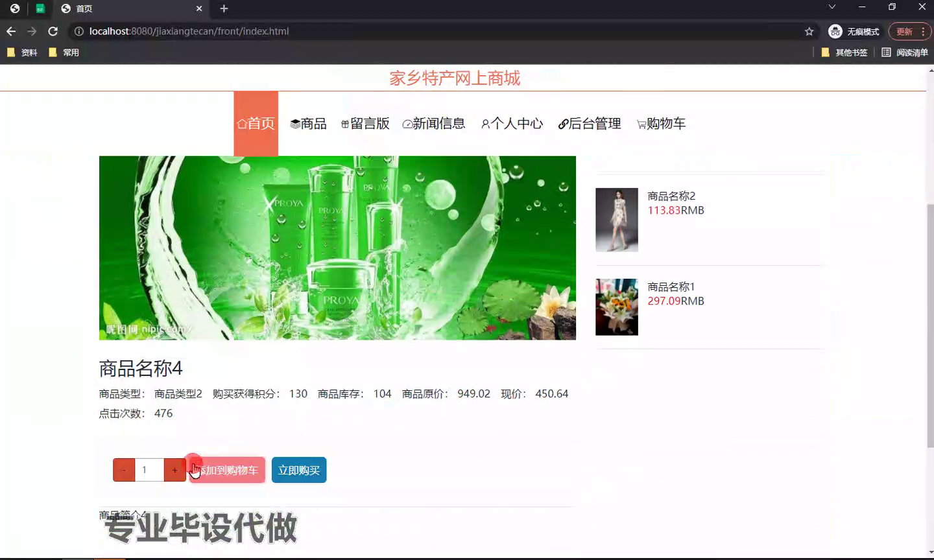Select the 首页 navigation item
Viewport: 934px width, 560px height.
tap(256, 123)
